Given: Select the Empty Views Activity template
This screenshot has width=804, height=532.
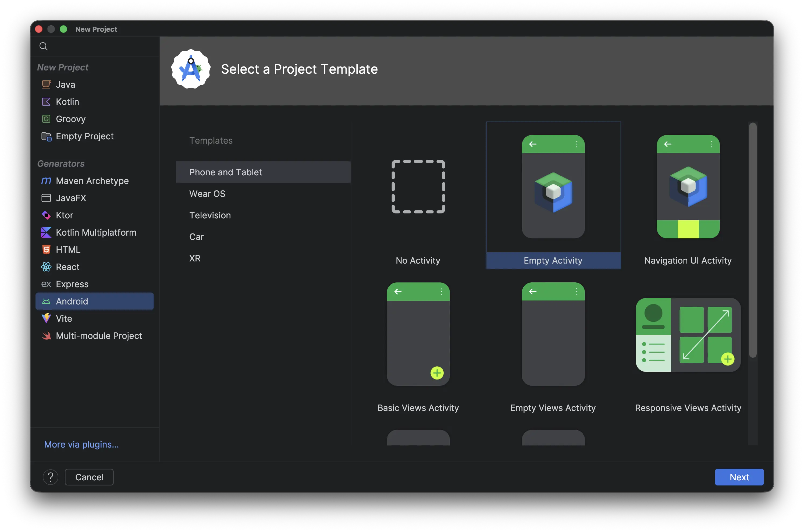Looking at the screenshot, I should (553, 343).
